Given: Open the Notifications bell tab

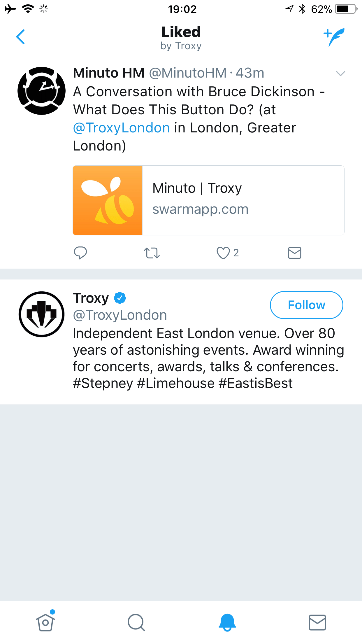Looking at the screenshot, I should click(x=227, y=622).
